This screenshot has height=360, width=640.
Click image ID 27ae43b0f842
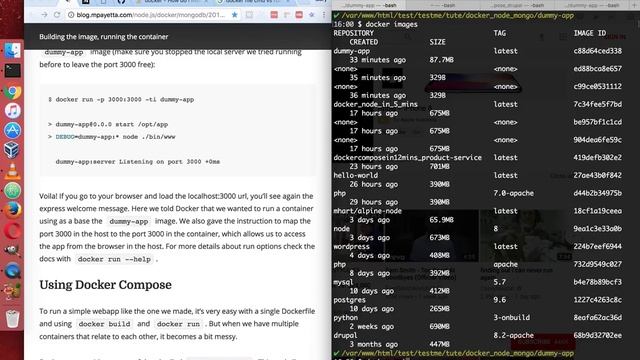[598, 175]
